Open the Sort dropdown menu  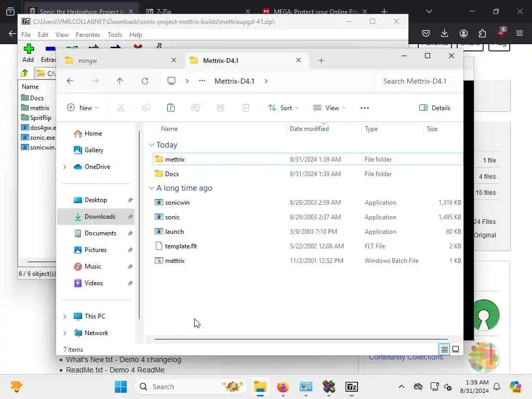pos(283,108)
